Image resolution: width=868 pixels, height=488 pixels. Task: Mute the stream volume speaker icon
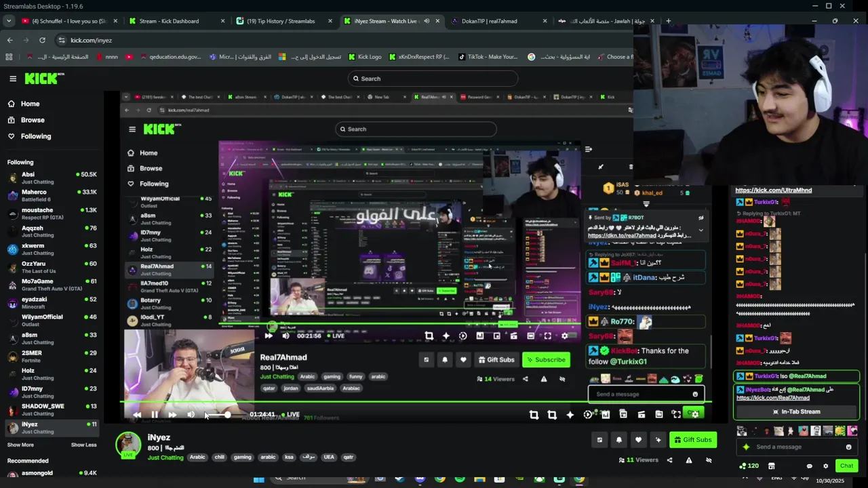[x=191, y=415]
